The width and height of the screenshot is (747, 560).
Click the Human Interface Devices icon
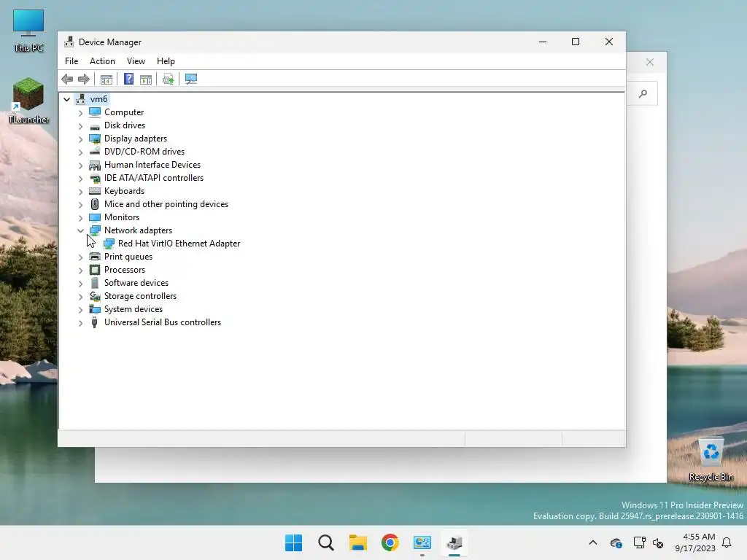(x=95, y=165)
